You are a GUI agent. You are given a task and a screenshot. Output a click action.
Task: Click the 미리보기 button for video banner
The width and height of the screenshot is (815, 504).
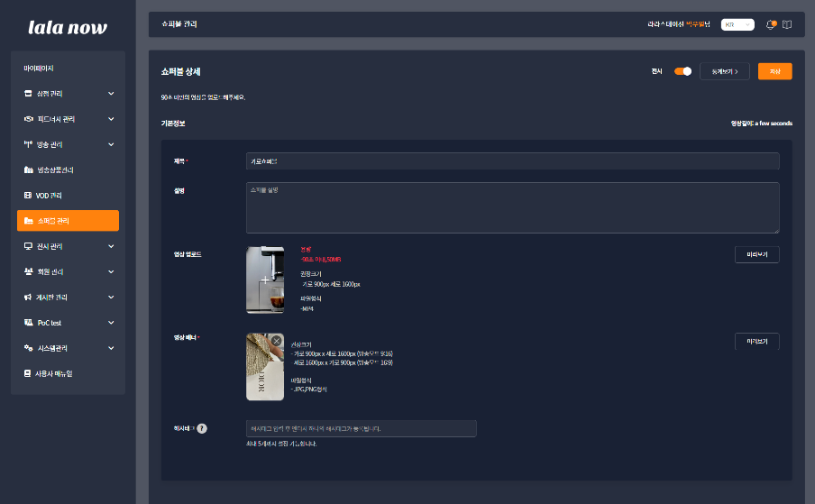coord(756,342)
